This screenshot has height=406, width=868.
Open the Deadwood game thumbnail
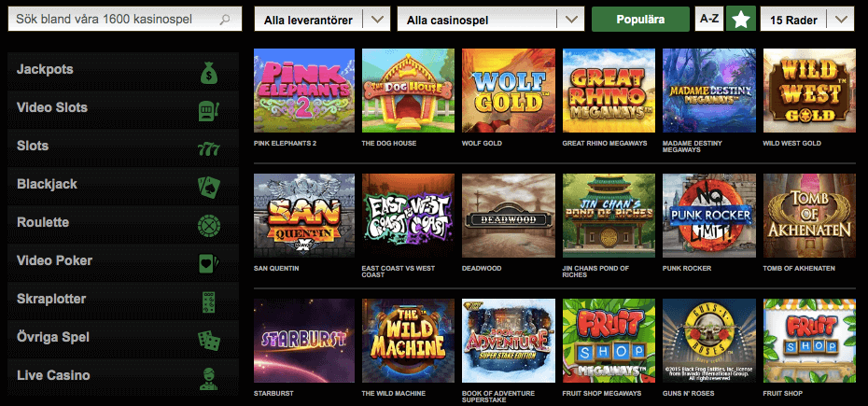[508, 216]
